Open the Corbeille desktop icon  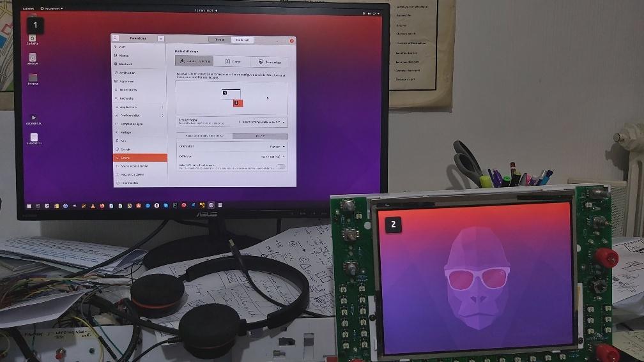(x=33, y=40)
